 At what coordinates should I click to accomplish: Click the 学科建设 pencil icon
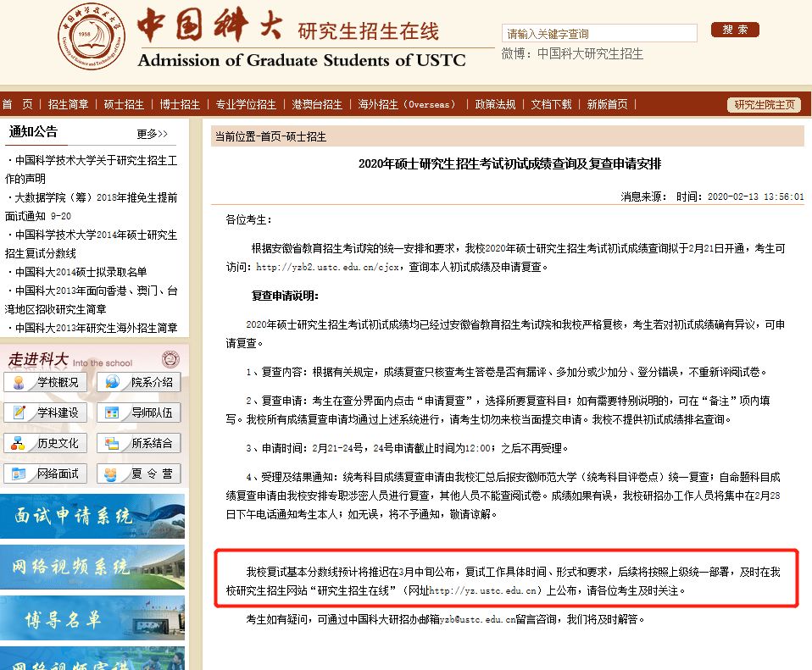pyautogui.click(x=19, y=413)
